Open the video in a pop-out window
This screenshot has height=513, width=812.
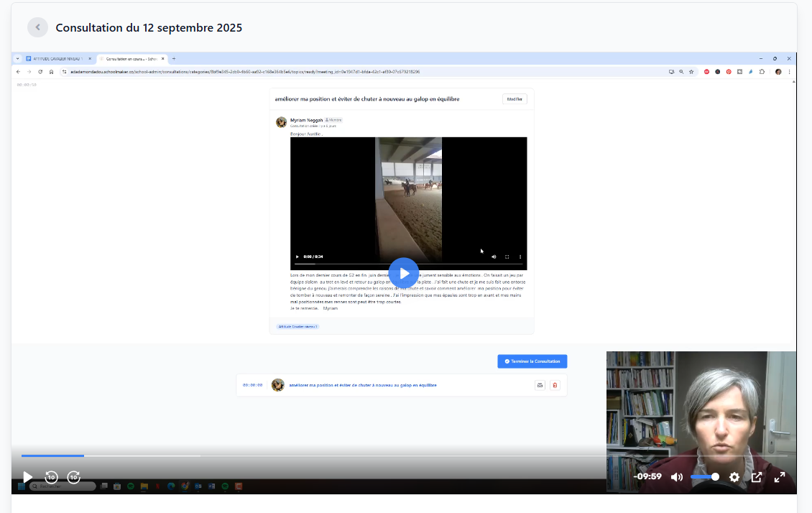point(757,477)
